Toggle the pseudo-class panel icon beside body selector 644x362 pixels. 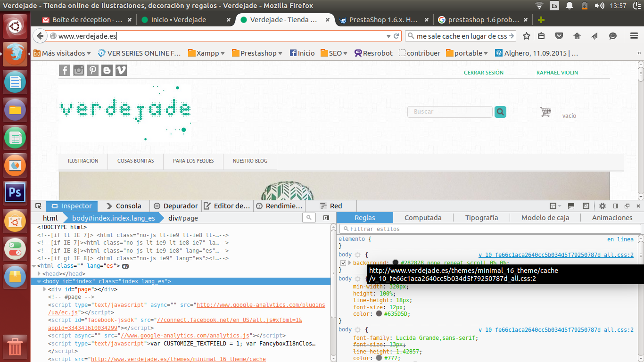pos(358,255)
